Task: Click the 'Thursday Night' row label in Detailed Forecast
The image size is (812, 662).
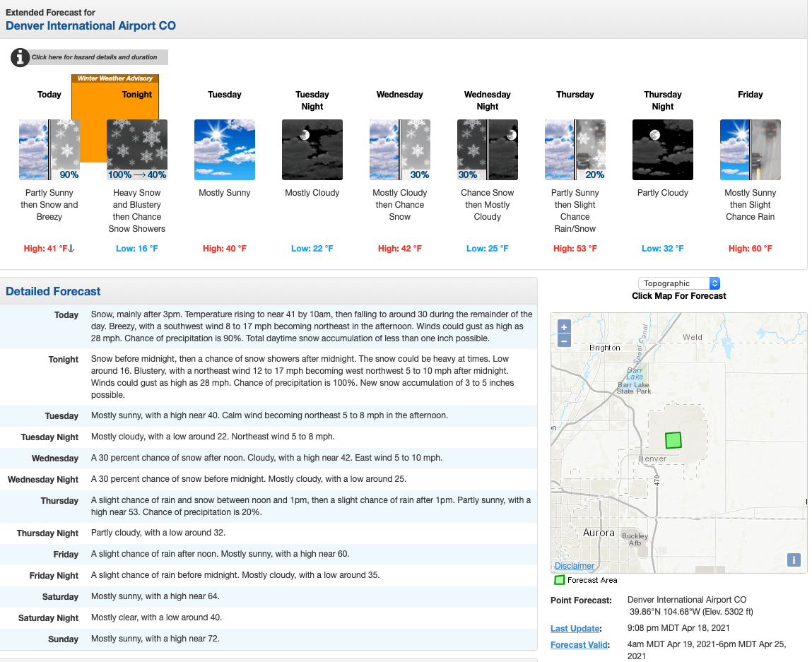Action: click(47, 533)
